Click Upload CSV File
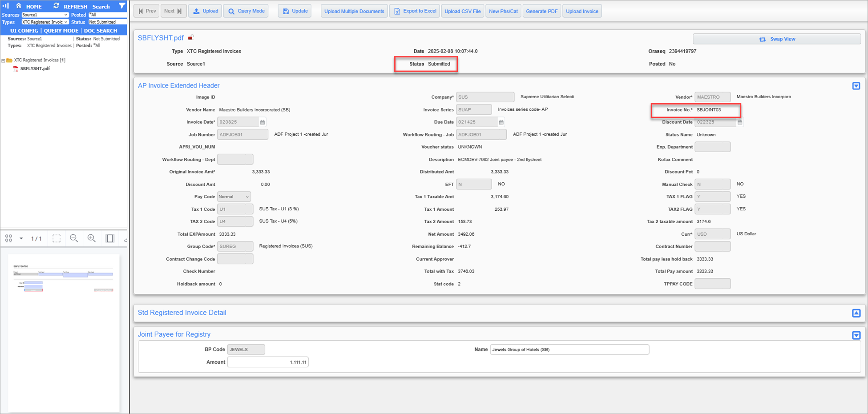This screenshot has width=868, height=414. [463, 11]
